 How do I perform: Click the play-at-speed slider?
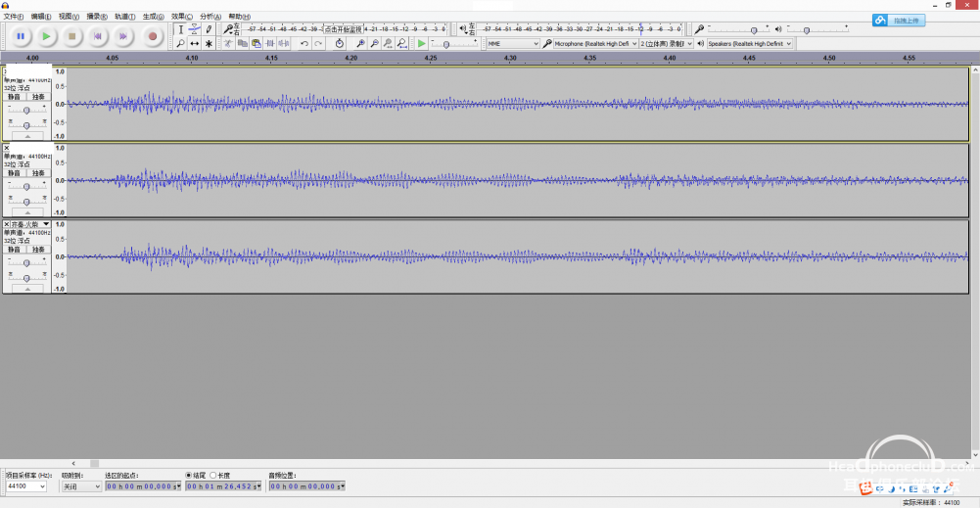pos(453,44)
